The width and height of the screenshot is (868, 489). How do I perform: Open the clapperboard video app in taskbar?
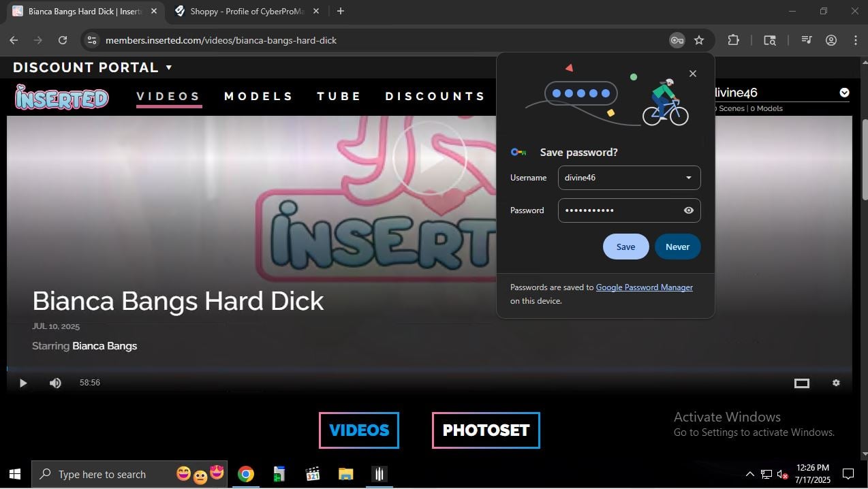click(313, 474)
